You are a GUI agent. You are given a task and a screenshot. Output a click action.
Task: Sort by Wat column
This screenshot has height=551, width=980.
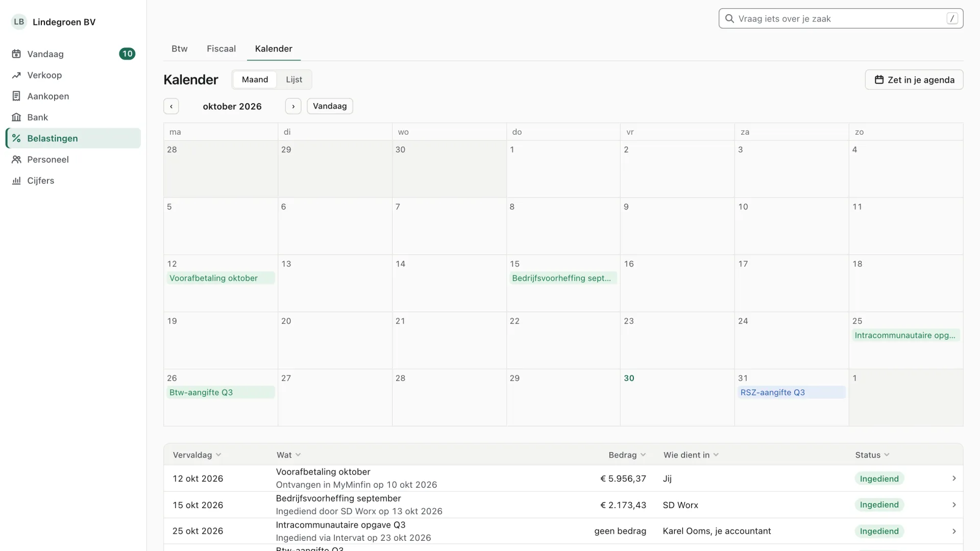tap(289, 455)
